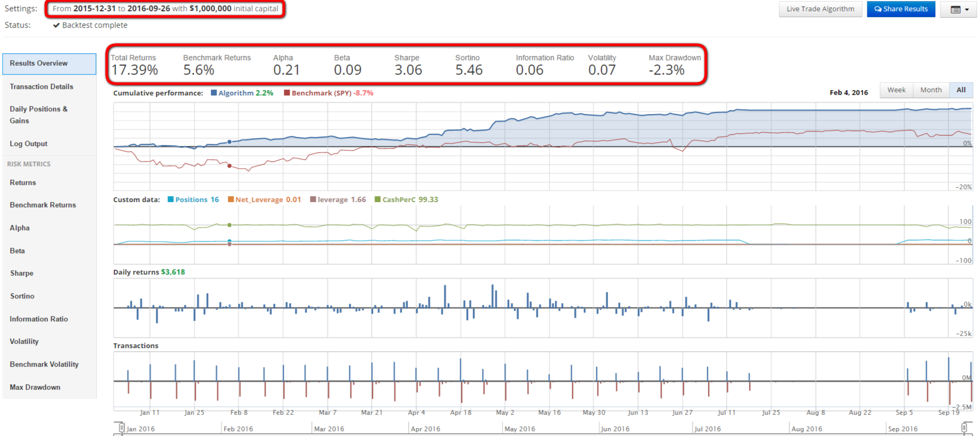Click the Alpha 0.21 value
The image size is (980, 436).
pyautogui.click(x=286, y=70)
